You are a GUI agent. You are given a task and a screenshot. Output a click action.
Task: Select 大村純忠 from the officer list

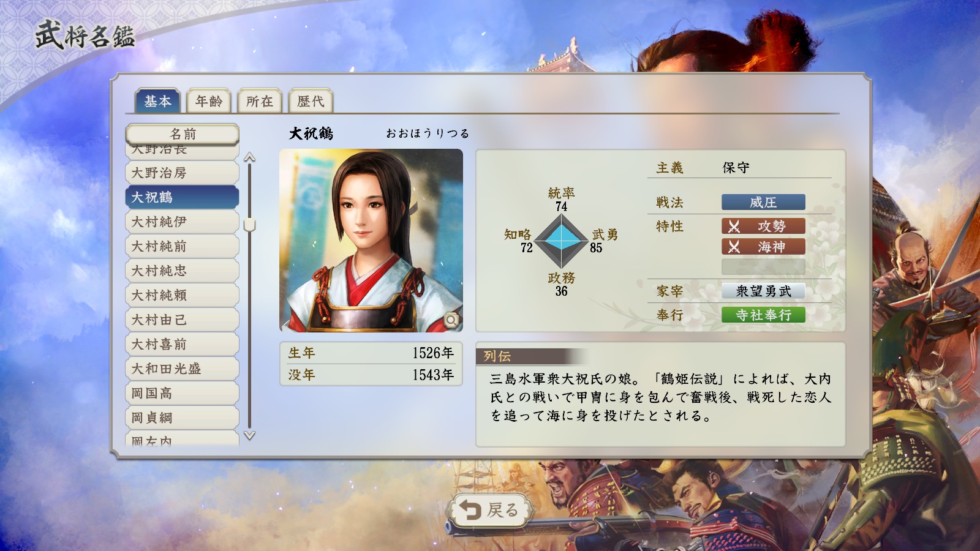pyautogui.click(x=183, y=271)
